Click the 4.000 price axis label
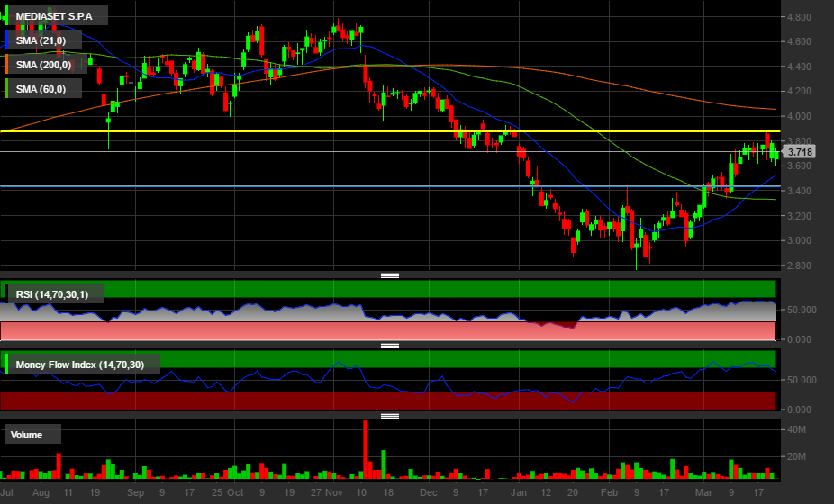834x504 pixels. pyautogui.click(x=800, y=116)
